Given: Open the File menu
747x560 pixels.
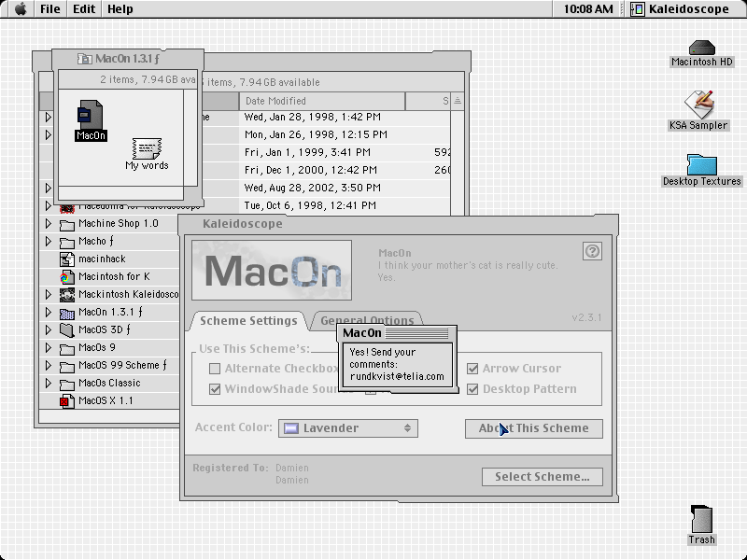Looking at the screenshot, I should tap(50, 9).
